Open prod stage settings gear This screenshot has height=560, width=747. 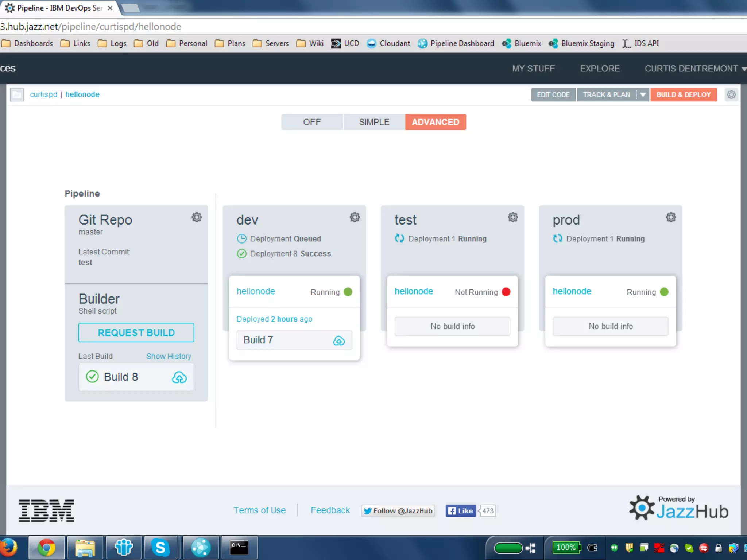click(x=671, y=217)
